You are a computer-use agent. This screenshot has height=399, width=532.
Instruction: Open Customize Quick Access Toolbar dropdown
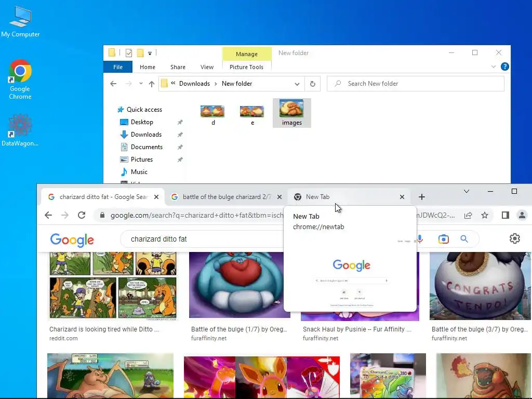coord(150,54)
